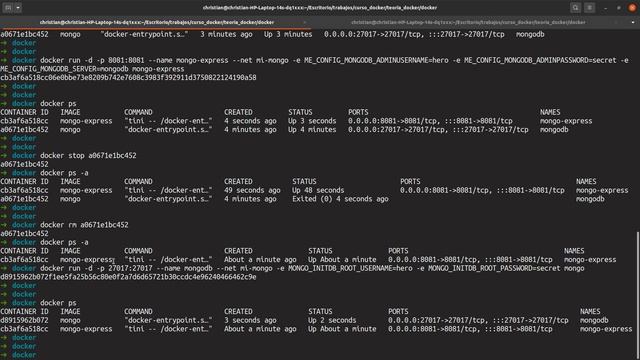
Task: Click the 'Exited (0) 4 seconds ago' status
Action: (x=340, y=199)
